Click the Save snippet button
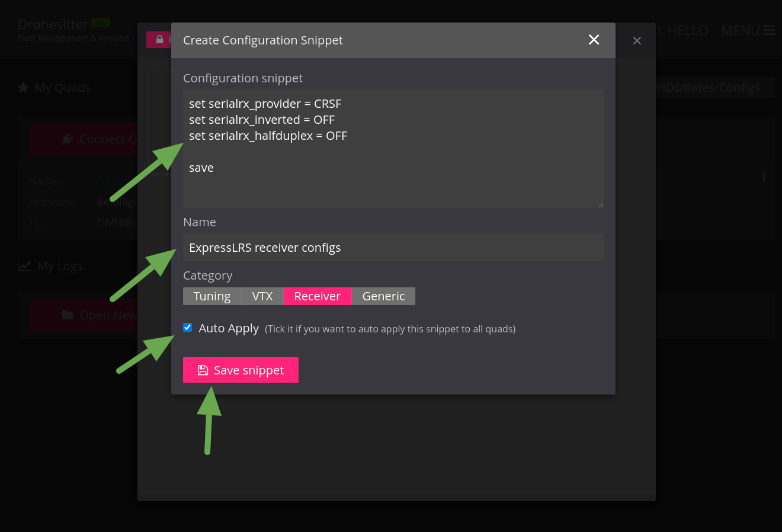Image resolution: width=782 pixels, height=532 pixels. click(241, 370)
